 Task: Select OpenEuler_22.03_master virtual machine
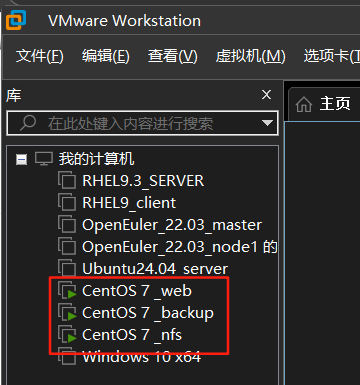tap(172, 225)
